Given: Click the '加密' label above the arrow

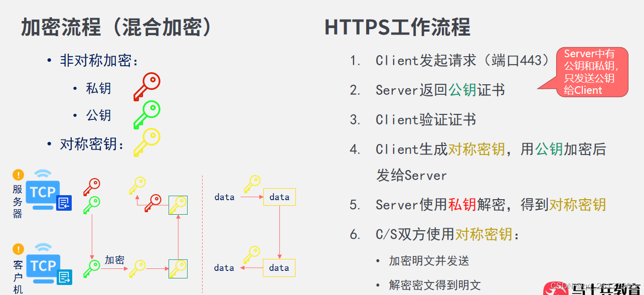Looking at the screenshot, I should coord(114,260).
